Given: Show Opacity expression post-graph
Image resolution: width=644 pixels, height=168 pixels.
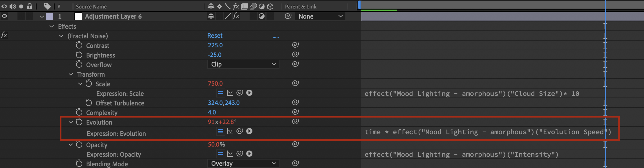Looking at the screenshot, I should 230,154.
